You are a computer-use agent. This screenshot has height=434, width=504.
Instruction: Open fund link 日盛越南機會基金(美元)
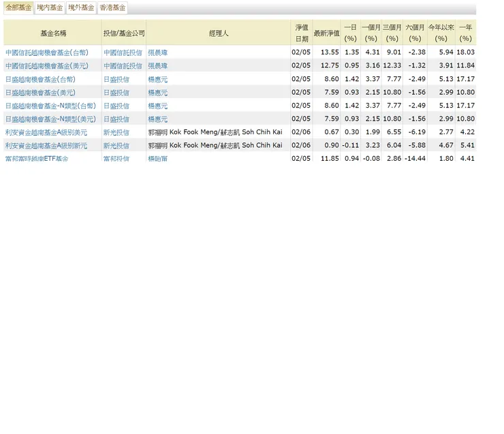click(40, 93)
